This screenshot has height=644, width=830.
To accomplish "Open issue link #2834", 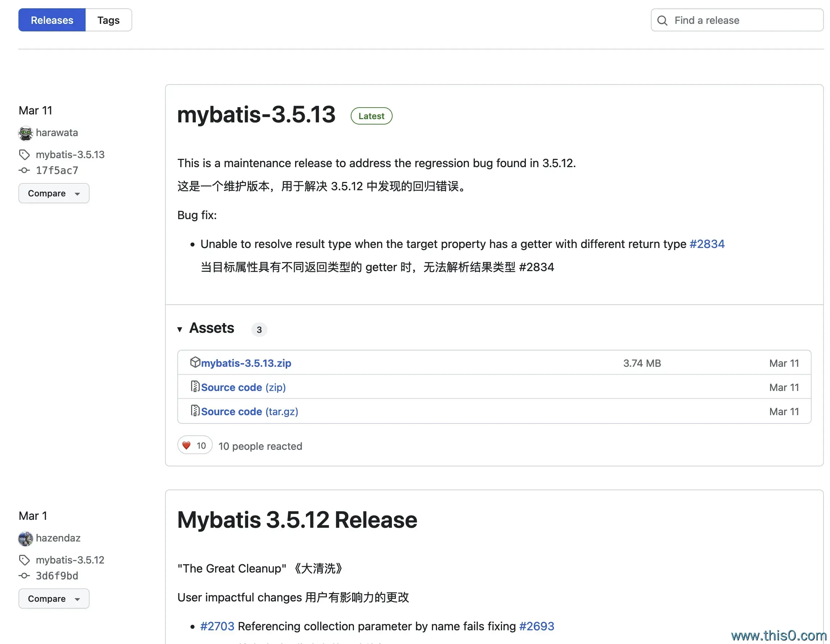I will (x=706, y=244).
